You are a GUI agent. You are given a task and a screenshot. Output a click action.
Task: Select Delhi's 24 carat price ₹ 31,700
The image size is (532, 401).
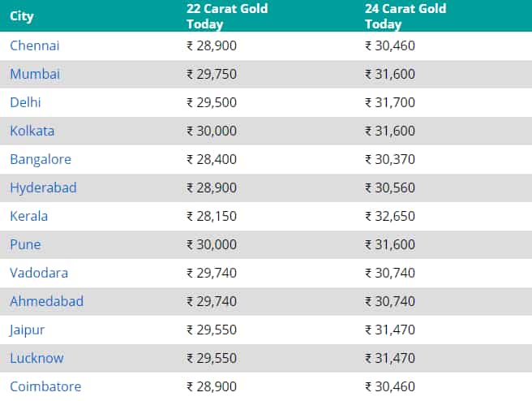click(390, 102)
